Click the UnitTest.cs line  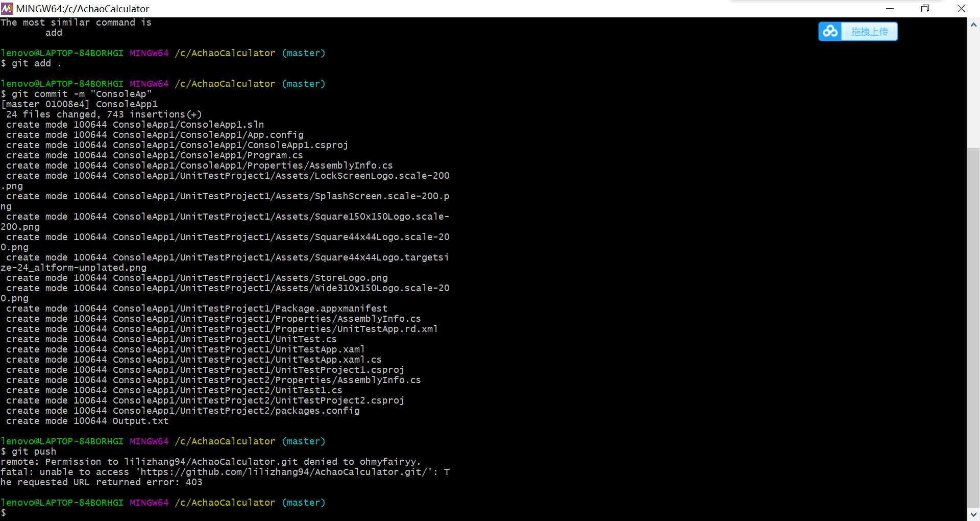tap(171, 339)
